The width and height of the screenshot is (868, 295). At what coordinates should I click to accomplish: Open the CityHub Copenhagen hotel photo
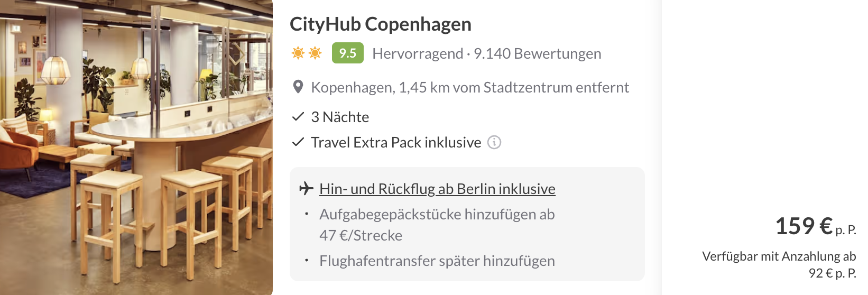(136, 147)
